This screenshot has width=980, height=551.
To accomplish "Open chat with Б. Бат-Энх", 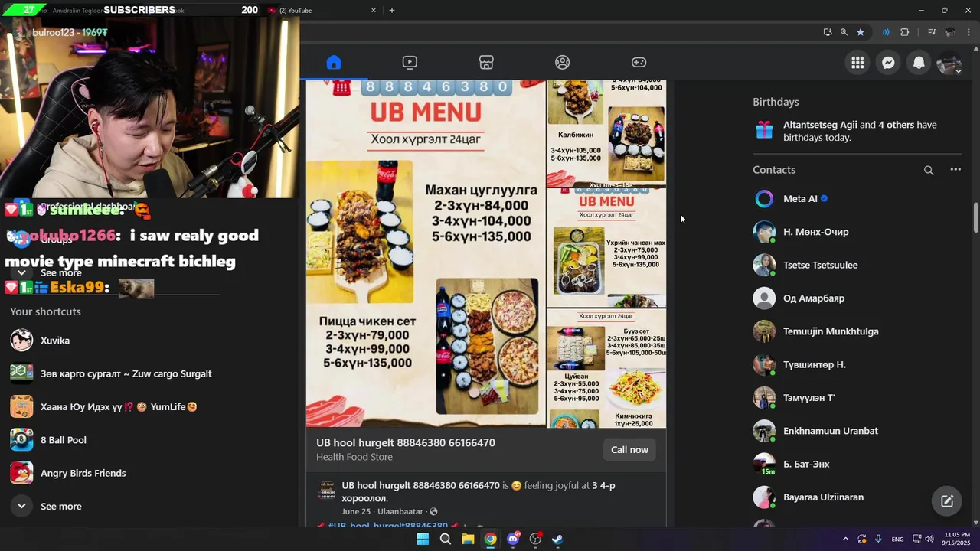I will [857, 464].
